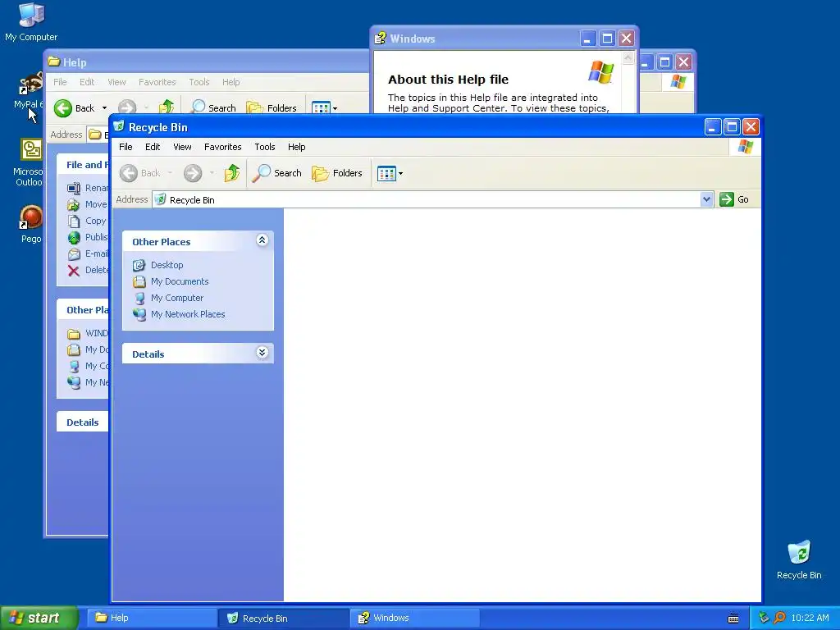Open My Computer desktop icon

click(31, 22)
